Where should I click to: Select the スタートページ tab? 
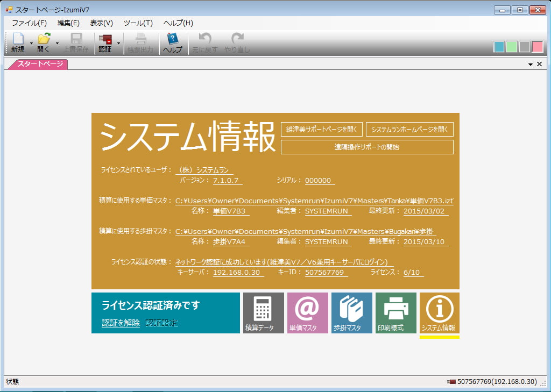pyautogui.click(x=38, y=64)
